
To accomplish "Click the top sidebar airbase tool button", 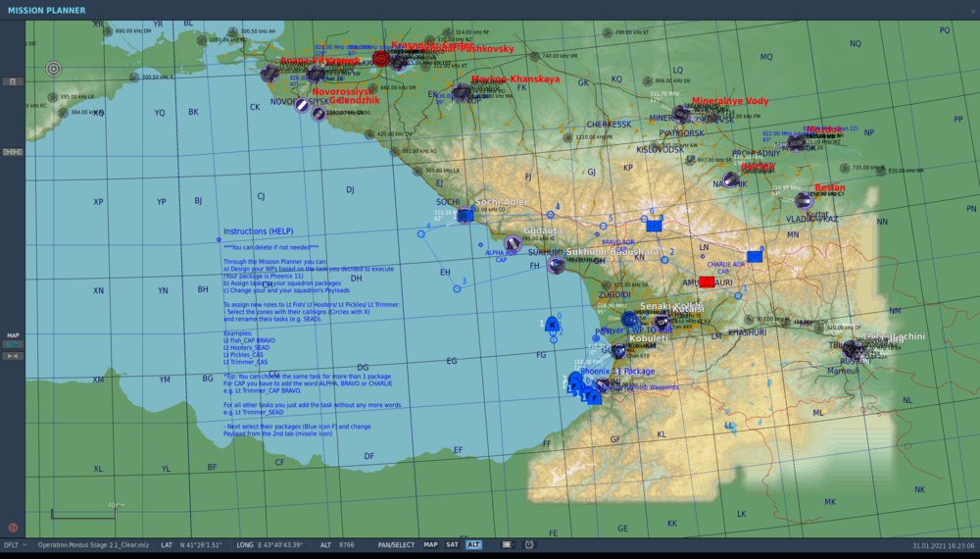I will tap(13, 81).
